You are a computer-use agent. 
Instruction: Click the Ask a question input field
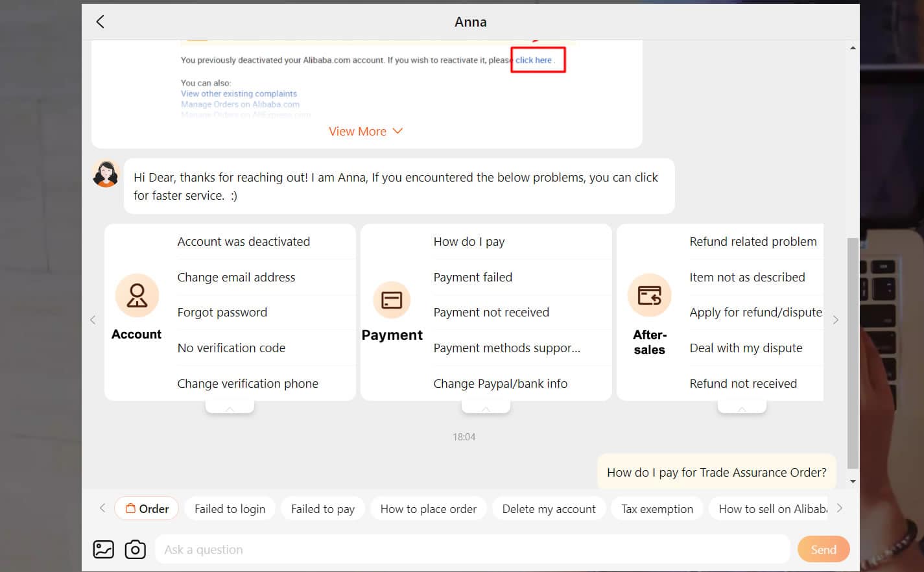(x=454, y=549)
